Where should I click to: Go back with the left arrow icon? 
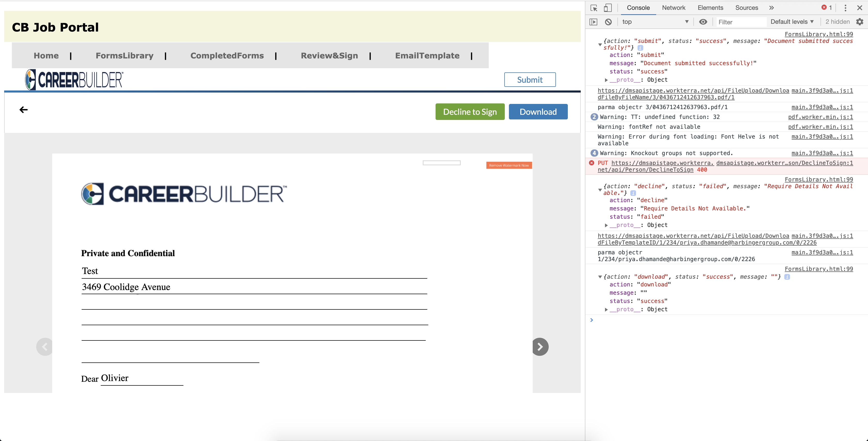(24, 110)
